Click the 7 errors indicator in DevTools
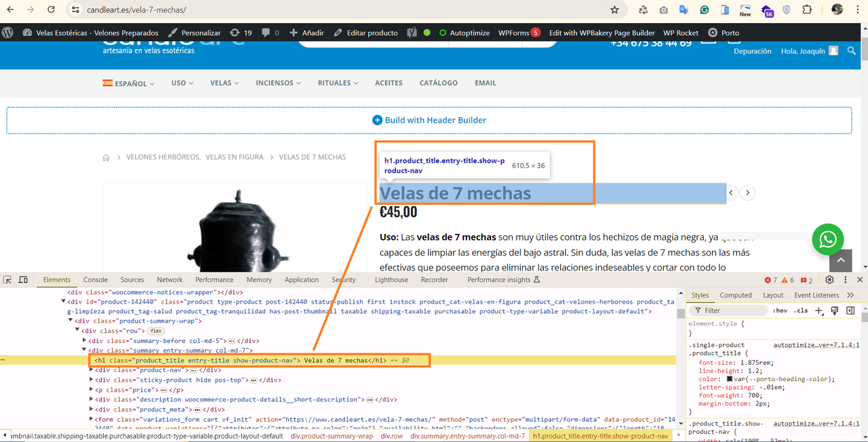Image resolution: width=868 pixels, height=442 pixels. tap(771, 280)
